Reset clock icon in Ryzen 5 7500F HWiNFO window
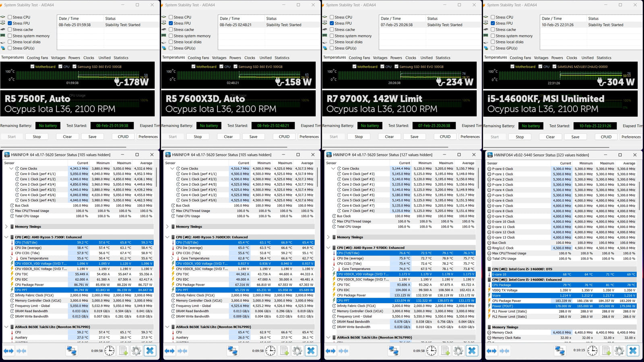The height and width of the screenshot is (362, 644). [x=109, y=351]
